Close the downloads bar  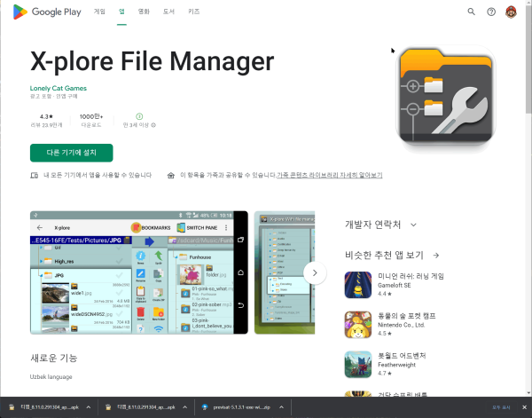(x=524, y=407)
